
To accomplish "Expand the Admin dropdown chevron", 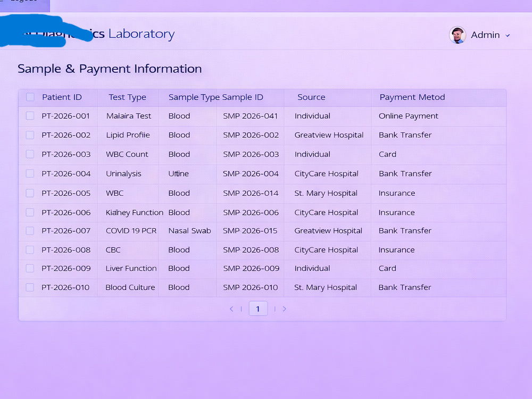I will (508, 35).
